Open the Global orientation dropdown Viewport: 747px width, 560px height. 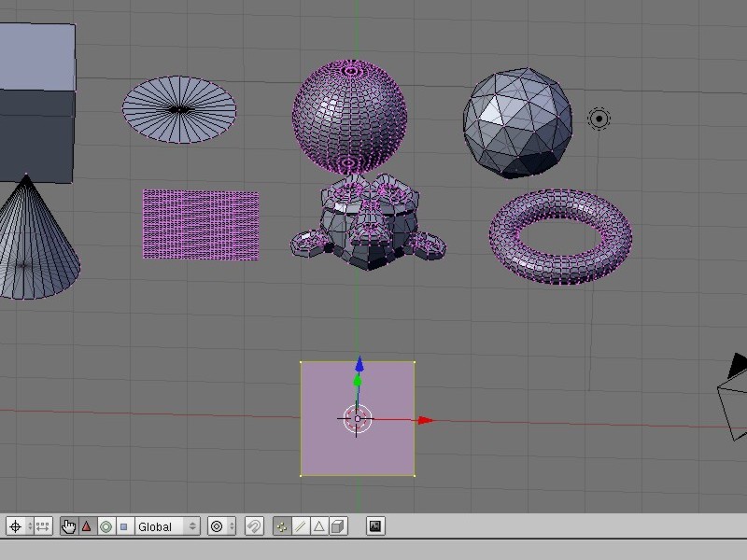[x=167, y=526]
